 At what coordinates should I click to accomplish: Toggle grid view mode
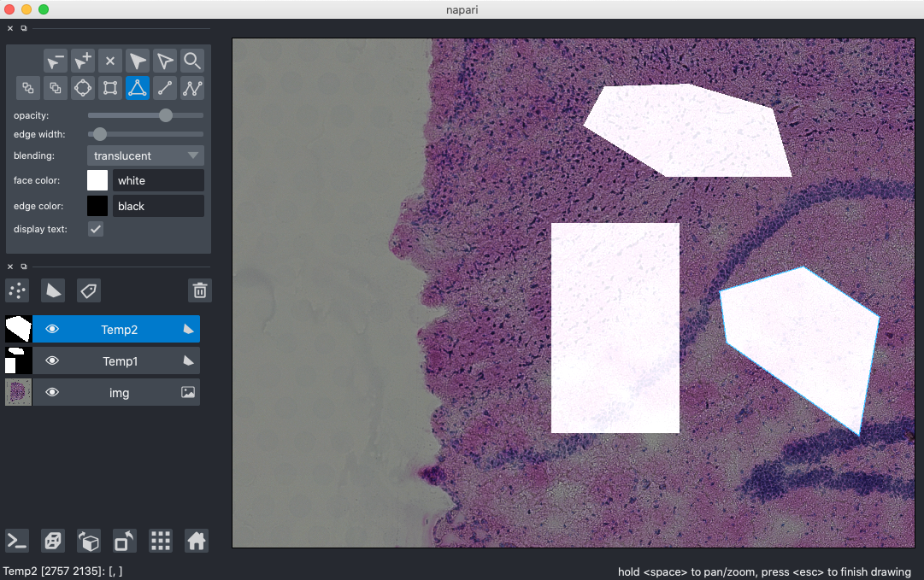pyautogui.click(x=160, y=540)
